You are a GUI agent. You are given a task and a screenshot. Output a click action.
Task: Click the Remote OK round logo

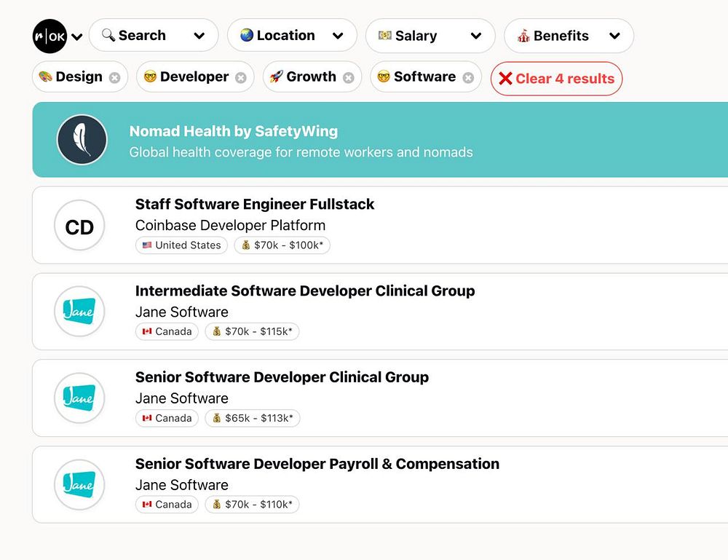[x=50, y=36]
